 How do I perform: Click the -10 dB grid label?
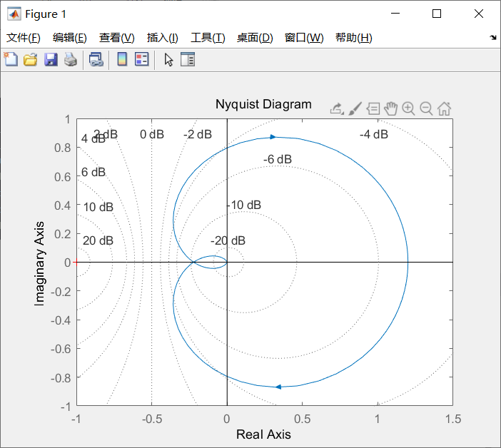tap(246, 205)
